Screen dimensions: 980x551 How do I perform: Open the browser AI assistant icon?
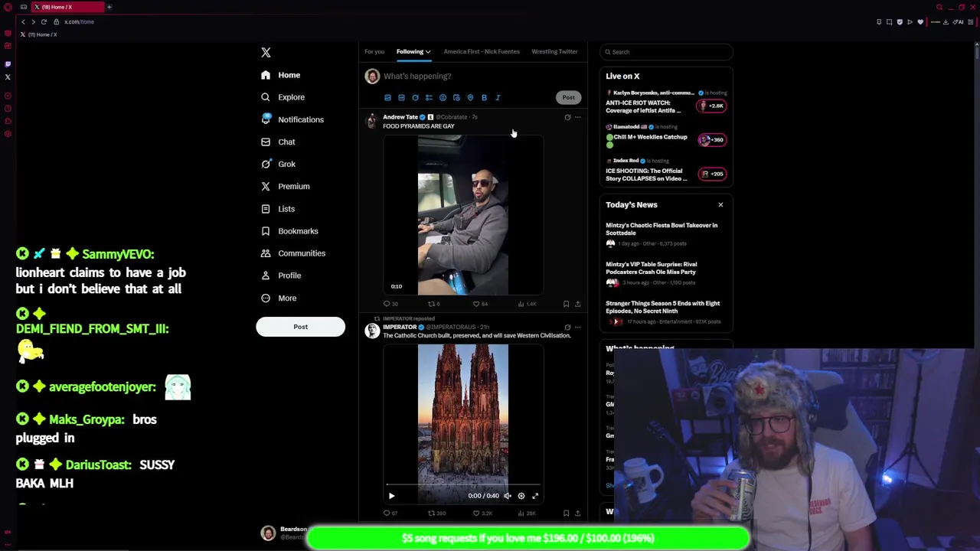959,21
